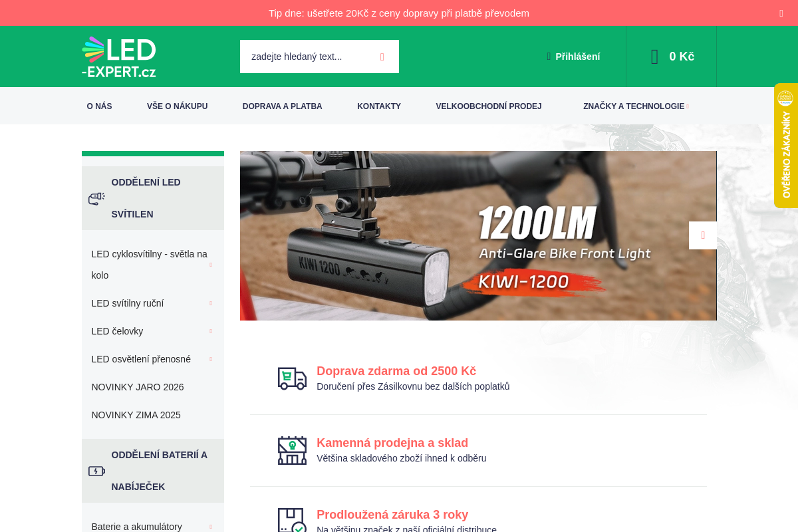
Task: Expand the LED cyklosvítilny submenu arrow
Action: pyautogui.click(x=210, y=264)
